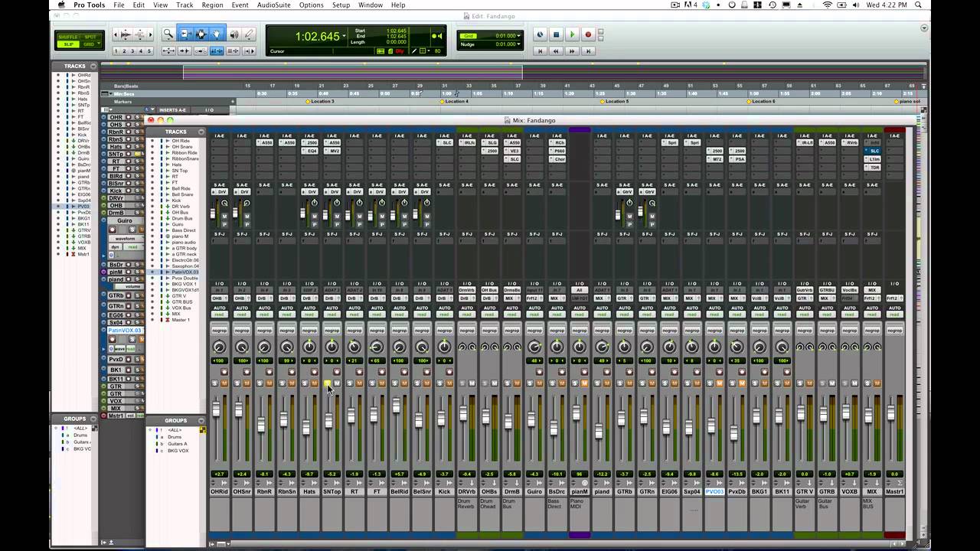Viewport: 980px width, 551px height.
Task: Click the Mastr1 channel volume fader
Action: (890, 413)
